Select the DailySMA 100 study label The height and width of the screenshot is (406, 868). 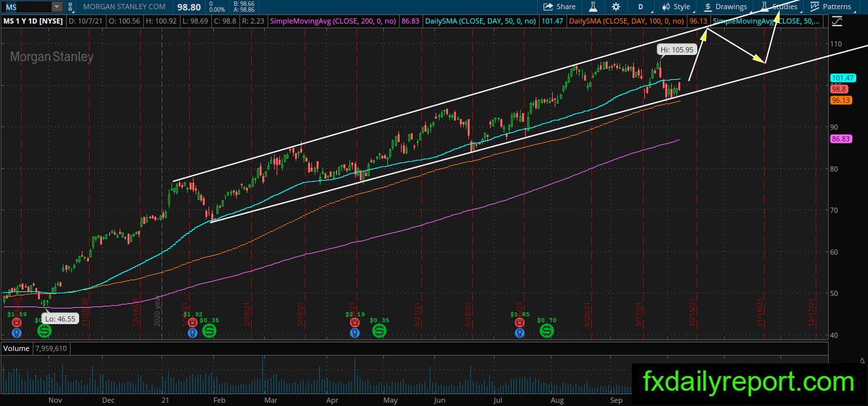point(627,21)
